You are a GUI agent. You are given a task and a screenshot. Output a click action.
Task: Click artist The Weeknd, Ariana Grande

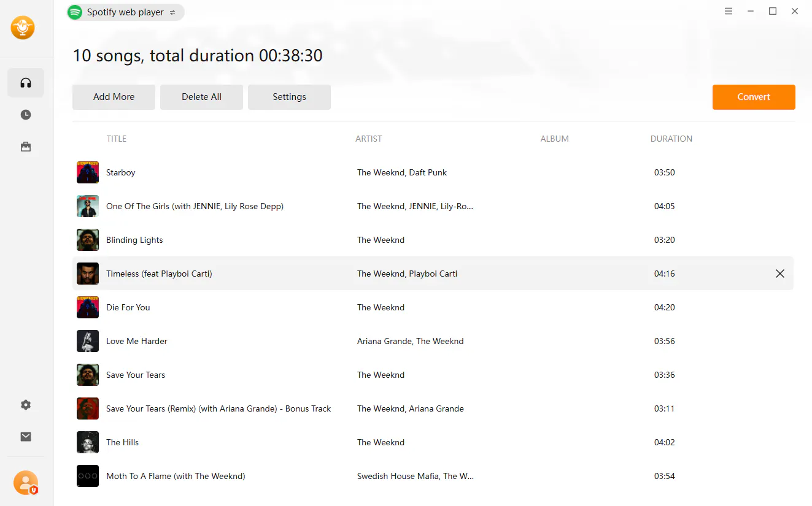(x=411, y=408)
